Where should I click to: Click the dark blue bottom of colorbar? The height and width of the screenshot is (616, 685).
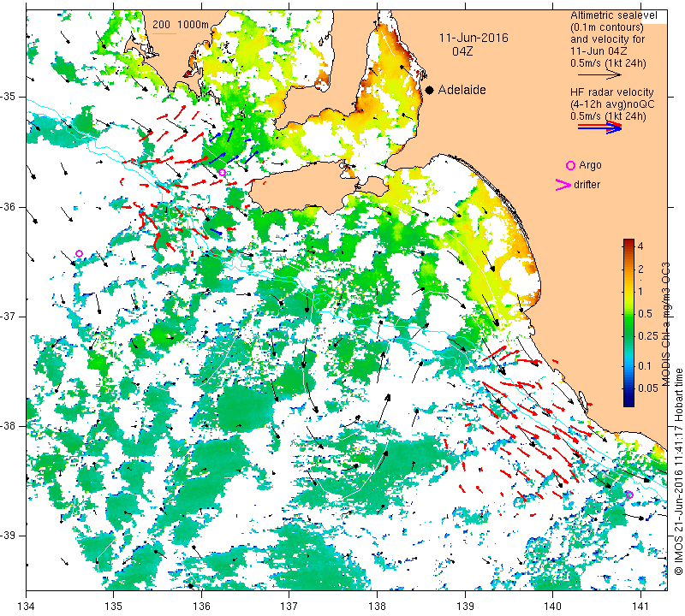(628, 403)
